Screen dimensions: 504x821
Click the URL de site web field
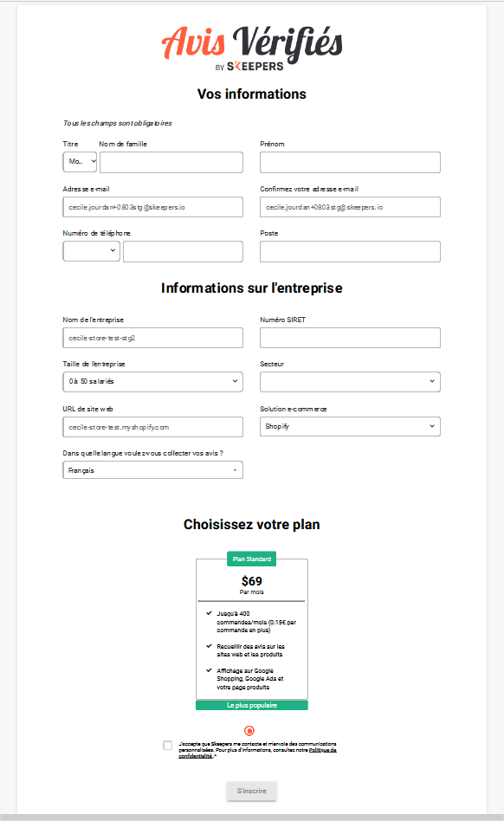click(152, 426)
